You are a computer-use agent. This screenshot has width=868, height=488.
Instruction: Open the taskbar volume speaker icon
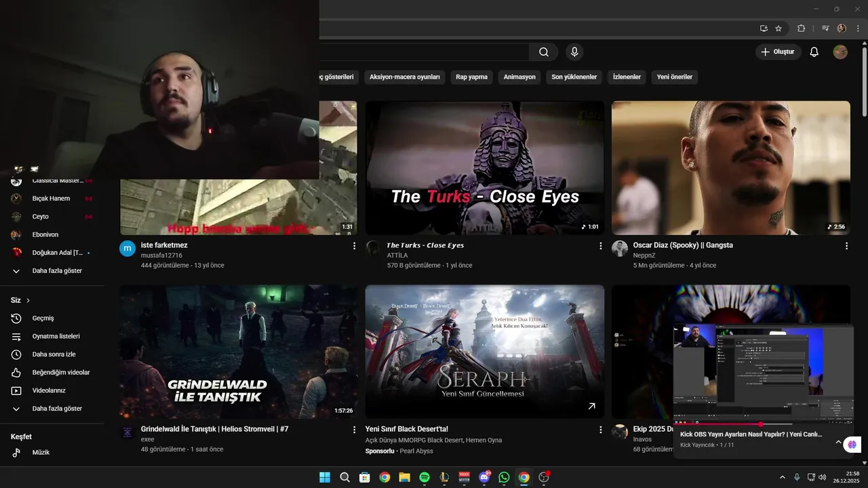[x=823, y=477]
